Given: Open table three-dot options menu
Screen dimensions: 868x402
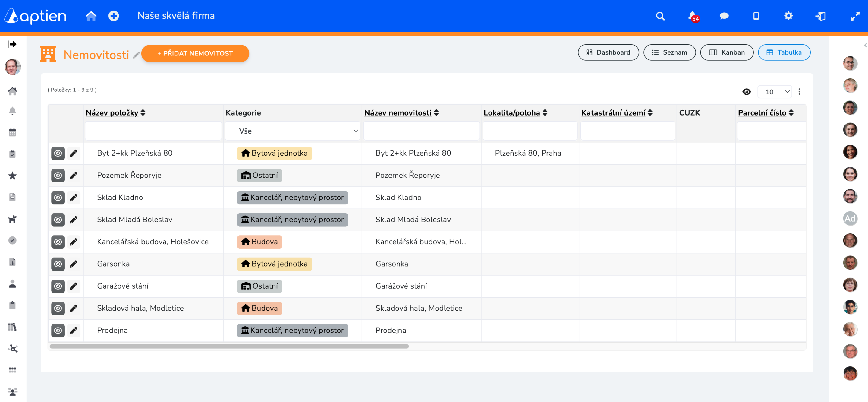Looking at the screenshot, I should coord(799,92).
